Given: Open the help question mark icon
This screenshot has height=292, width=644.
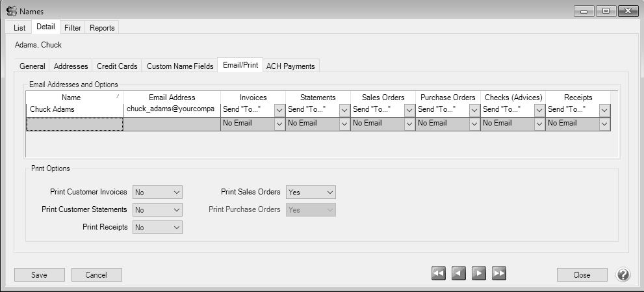Looking at the screenshot, I should click(623, 274).
